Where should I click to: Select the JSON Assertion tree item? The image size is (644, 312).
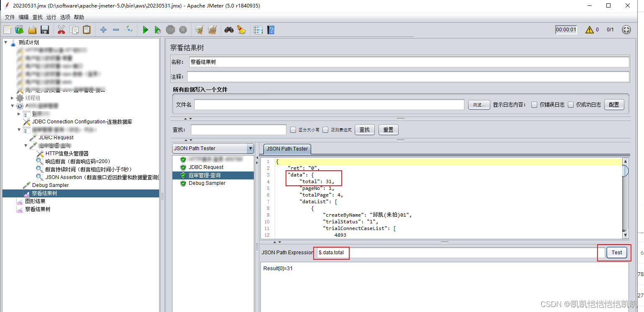[102, 177]
